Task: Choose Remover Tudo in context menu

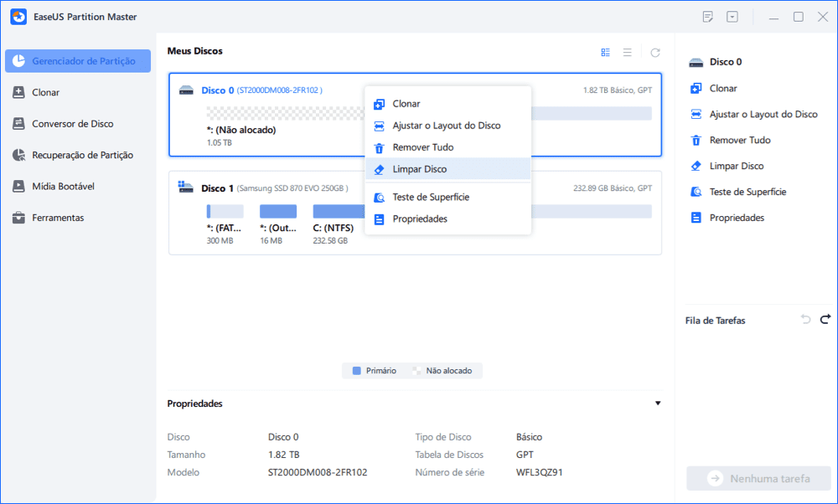Action: pyautogui.click(x=447, y=147)
